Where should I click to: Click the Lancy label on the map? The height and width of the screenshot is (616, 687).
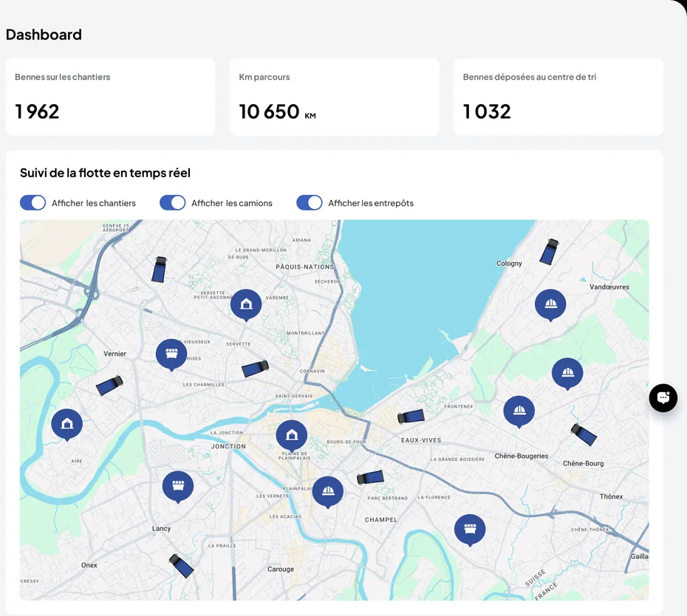point(161,528)
